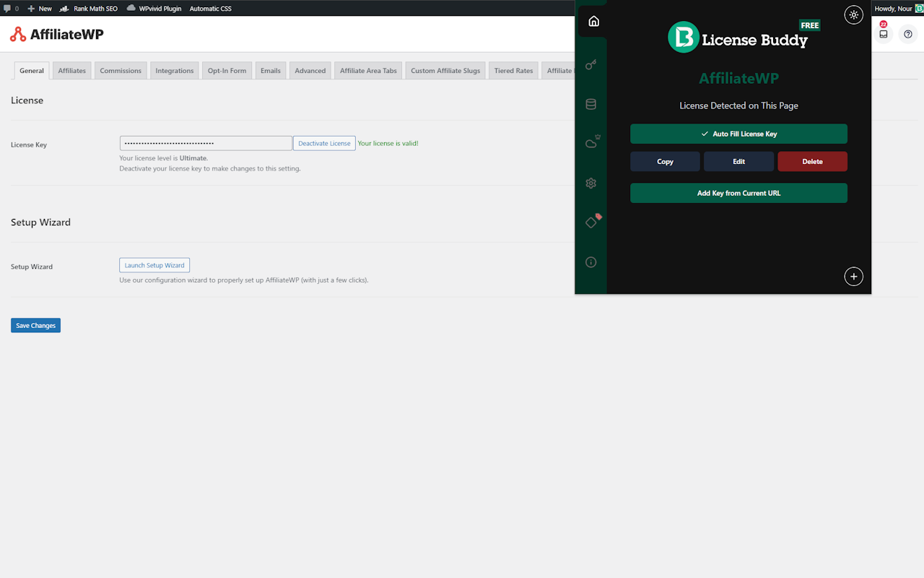
Task: Copy the detected license key
Action: click(x=665, y=161)
